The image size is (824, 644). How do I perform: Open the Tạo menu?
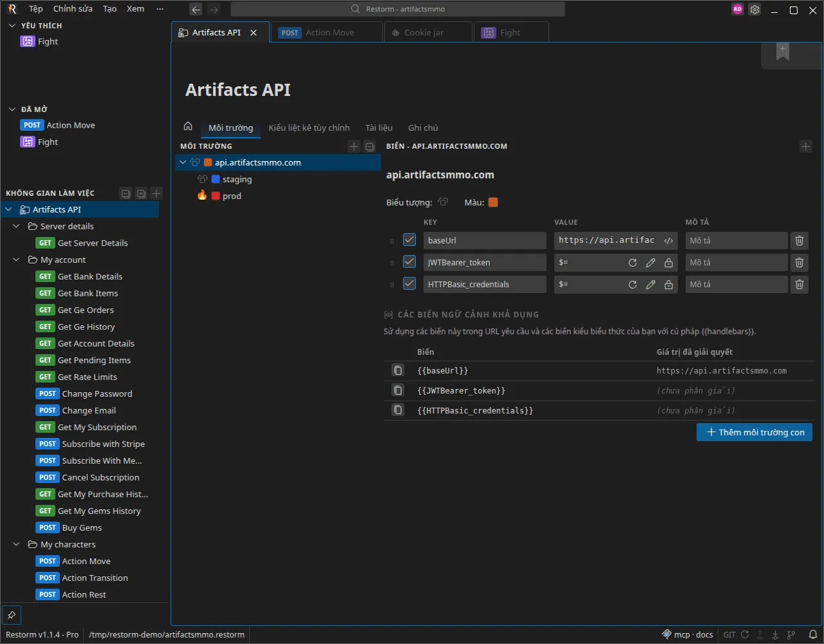(110, 9)
